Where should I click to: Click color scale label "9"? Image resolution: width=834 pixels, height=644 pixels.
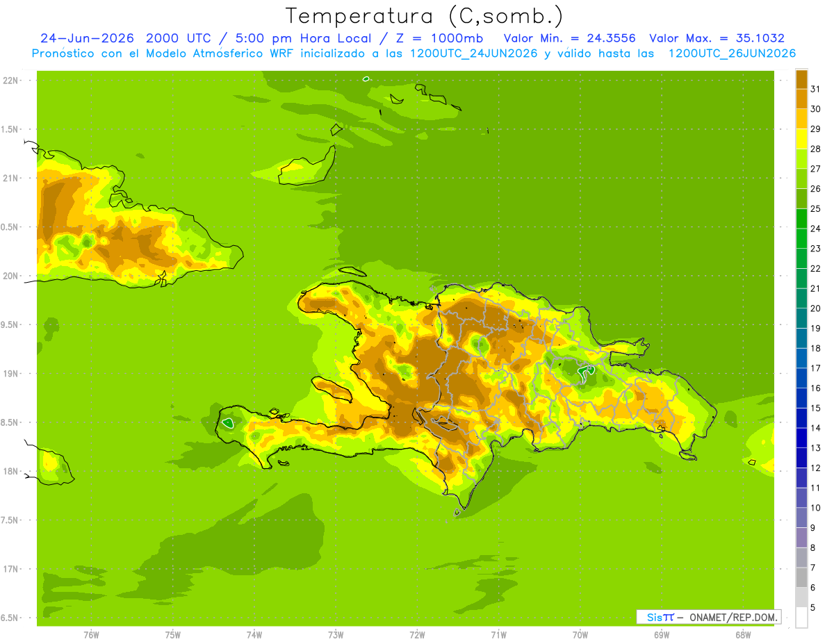813,528
